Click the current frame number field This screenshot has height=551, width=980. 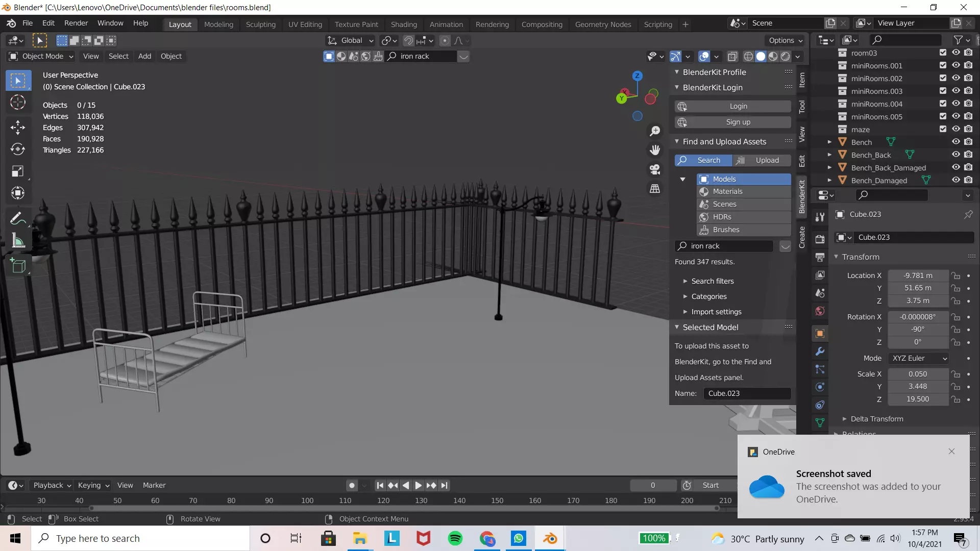[653, 485]
